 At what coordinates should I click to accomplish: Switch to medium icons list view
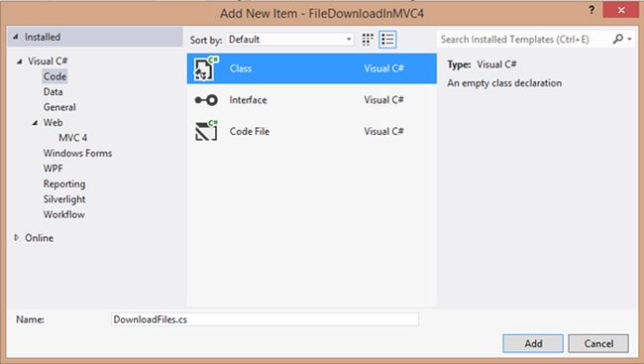click(387, 40)
